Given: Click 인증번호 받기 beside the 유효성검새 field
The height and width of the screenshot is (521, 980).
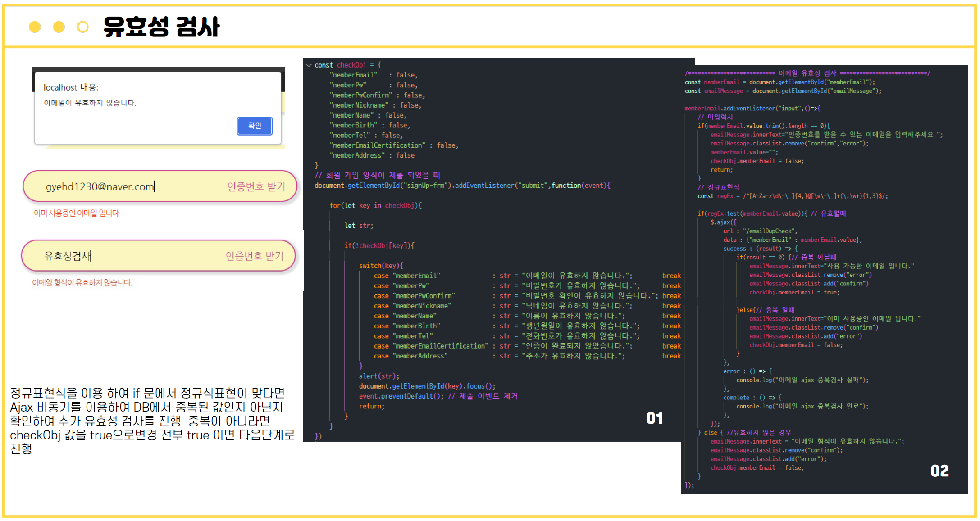Looking at the screenshot, I should [255, 256].
